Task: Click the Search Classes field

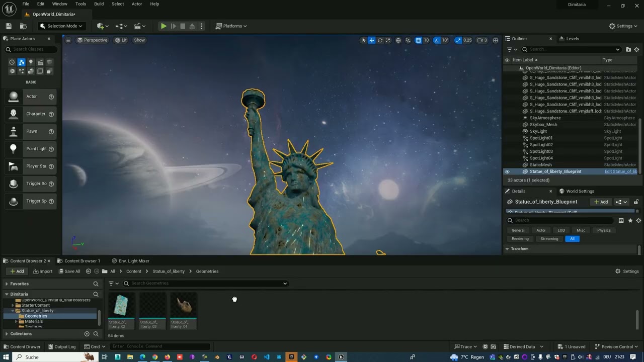Action: tap(31, 49)
